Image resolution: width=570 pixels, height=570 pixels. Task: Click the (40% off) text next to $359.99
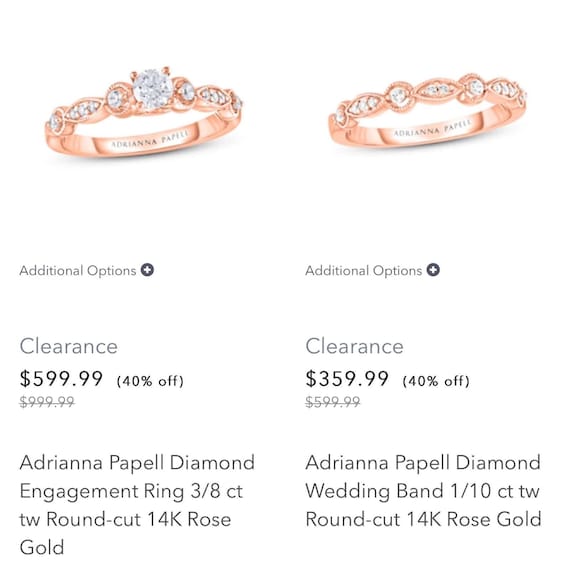click(436, 381)
